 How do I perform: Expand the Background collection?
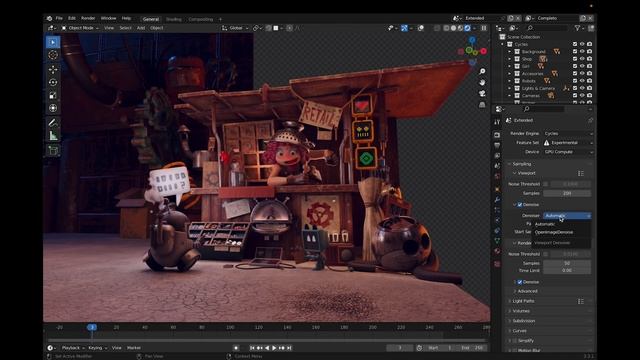[x=509, y=52]
